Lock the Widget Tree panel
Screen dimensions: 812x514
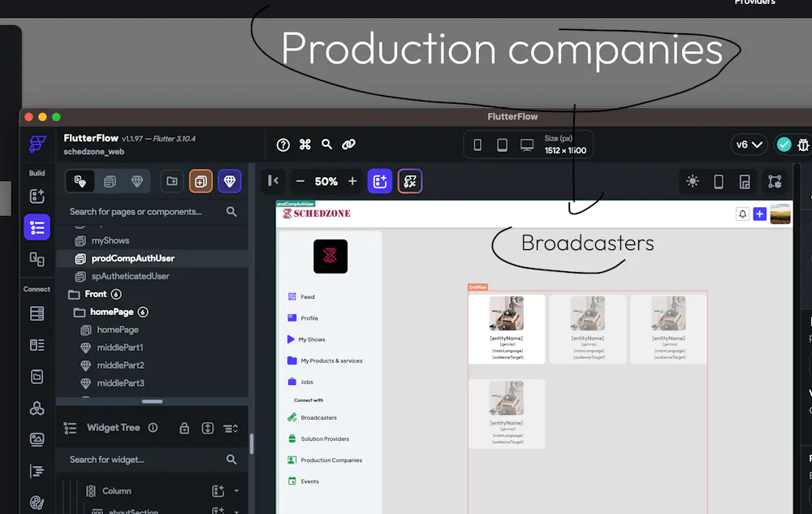click(184, 427)
